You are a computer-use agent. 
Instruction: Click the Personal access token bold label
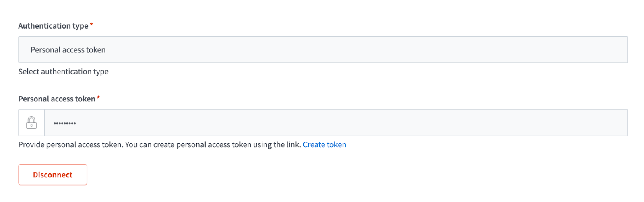click(x=57, y=99)
